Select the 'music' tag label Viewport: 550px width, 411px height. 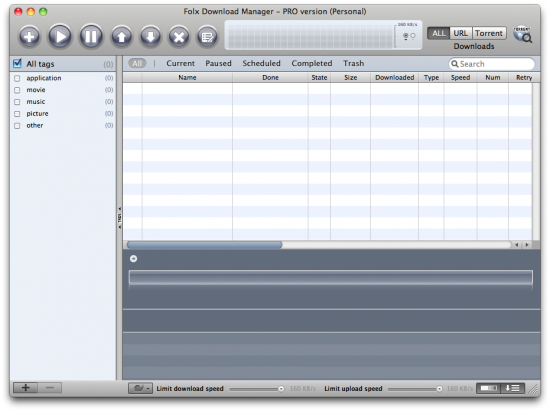pos(36,102)
